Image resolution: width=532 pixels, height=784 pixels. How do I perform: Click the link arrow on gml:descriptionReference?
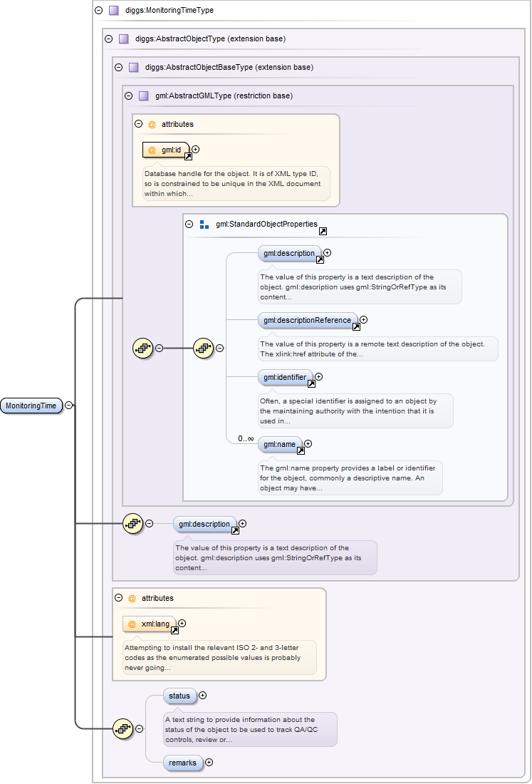356,327
